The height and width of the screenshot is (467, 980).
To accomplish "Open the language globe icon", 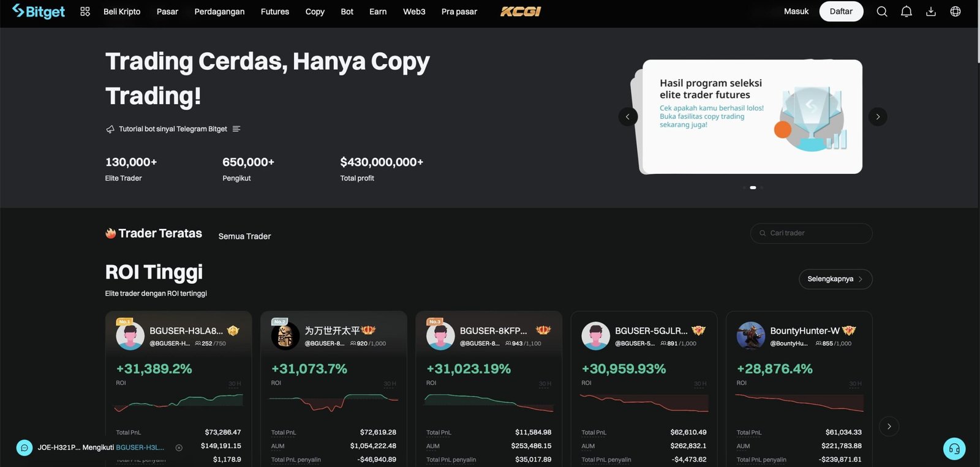I will (956, 12).
